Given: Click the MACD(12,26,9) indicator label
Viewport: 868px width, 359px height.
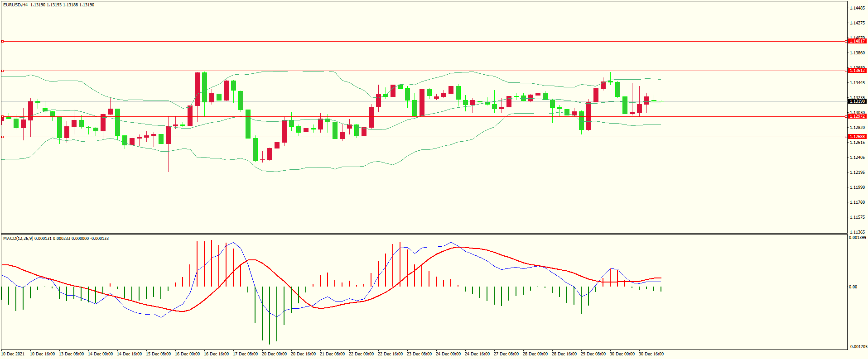Looking at the screenshot, I should [x=18, y=238].
